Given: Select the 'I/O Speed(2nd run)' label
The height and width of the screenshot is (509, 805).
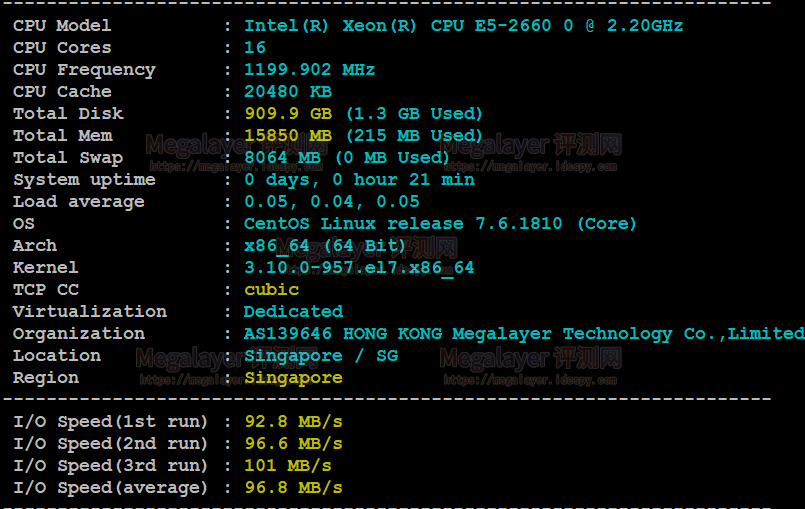Looking at the screenshot, I should (x=110, y=444).
